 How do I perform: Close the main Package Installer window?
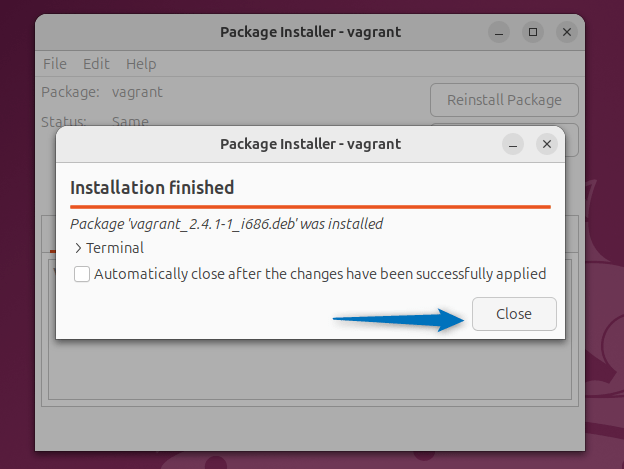(567, 32)
